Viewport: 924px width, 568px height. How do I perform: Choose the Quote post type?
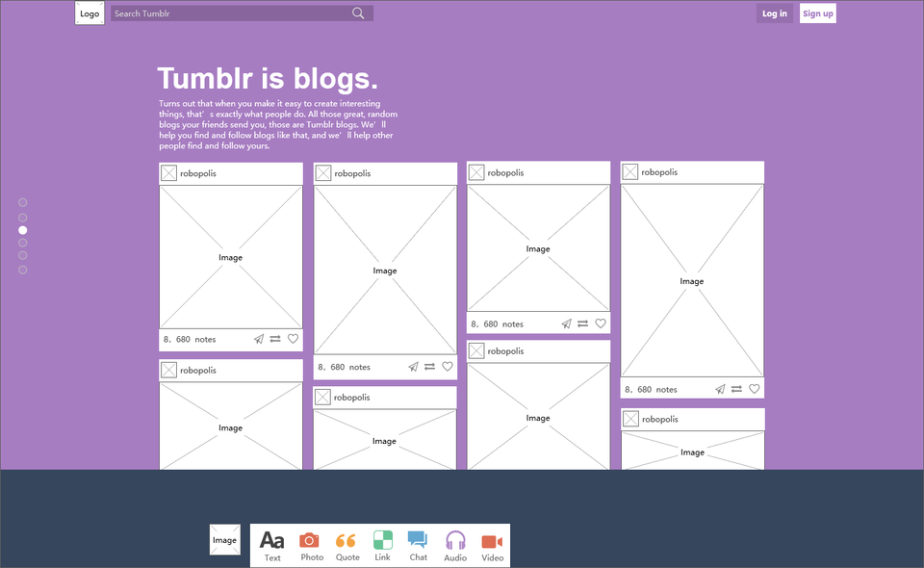[x=346, y=546]
